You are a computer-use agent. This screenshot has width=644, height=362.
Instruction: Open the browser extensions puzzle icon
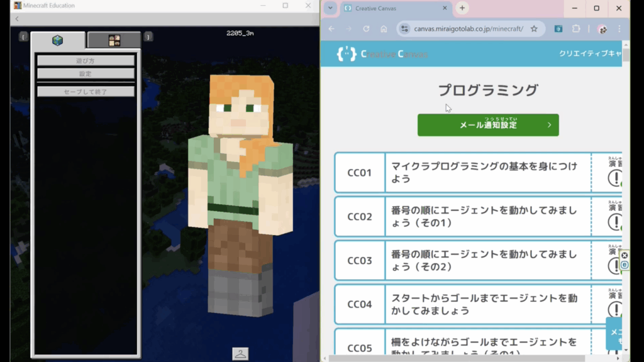[576, 29]
